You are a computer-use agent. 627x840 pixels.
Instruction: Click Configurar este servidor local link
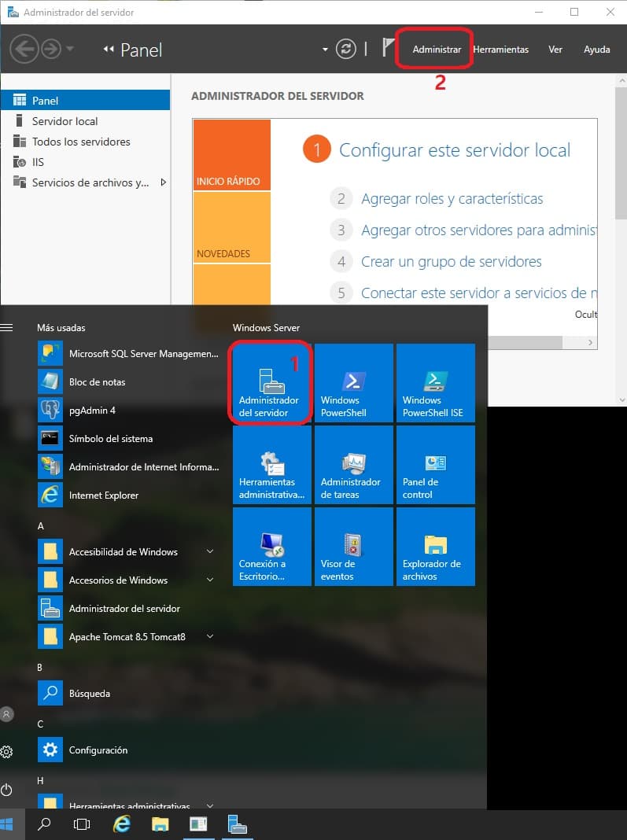pyautogui.click(x=455, y=150)
